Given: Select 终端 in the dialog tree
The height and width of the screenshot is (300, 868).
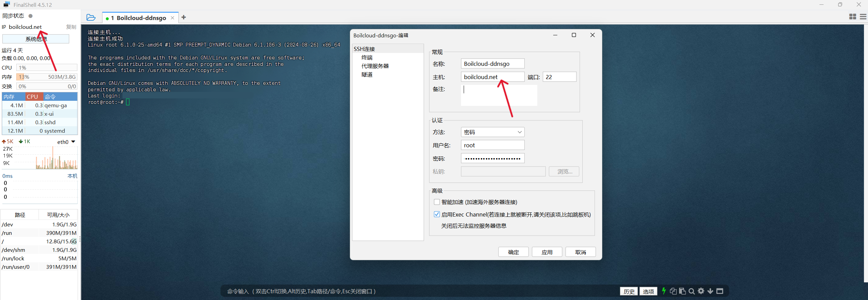Looking at the screenshot, I should point(367,57).
